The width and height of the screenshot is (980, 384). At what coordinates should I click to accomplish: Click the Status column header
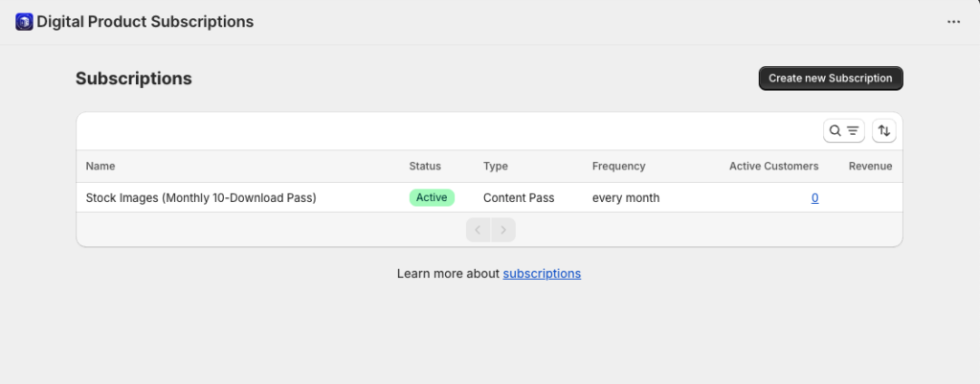[425, 166]
